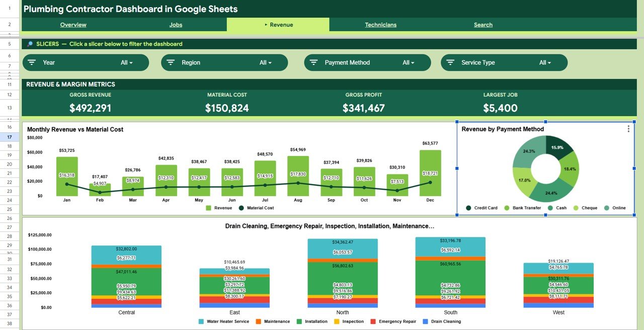Click the Region slicer filter icon

pyautogui.click(x=171, y=62)
